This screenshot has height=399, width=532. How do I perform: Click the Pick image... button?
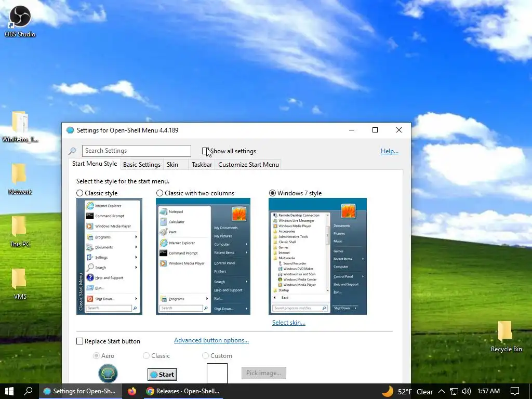(x=263, y=373)
